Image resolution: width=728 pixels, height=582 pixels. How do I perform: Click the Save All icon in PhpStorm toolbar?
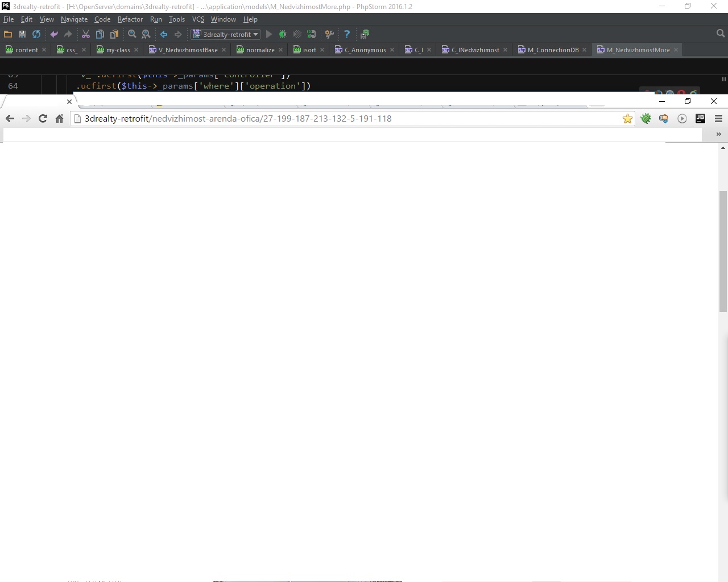coord(22,34)
